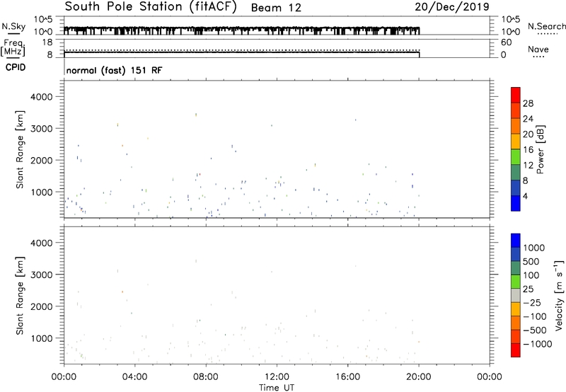Image resolution: width=566 pixels, height=392 pixels.
Task: Select the 'Beam 12' label
Action: [x=276, y=8]
